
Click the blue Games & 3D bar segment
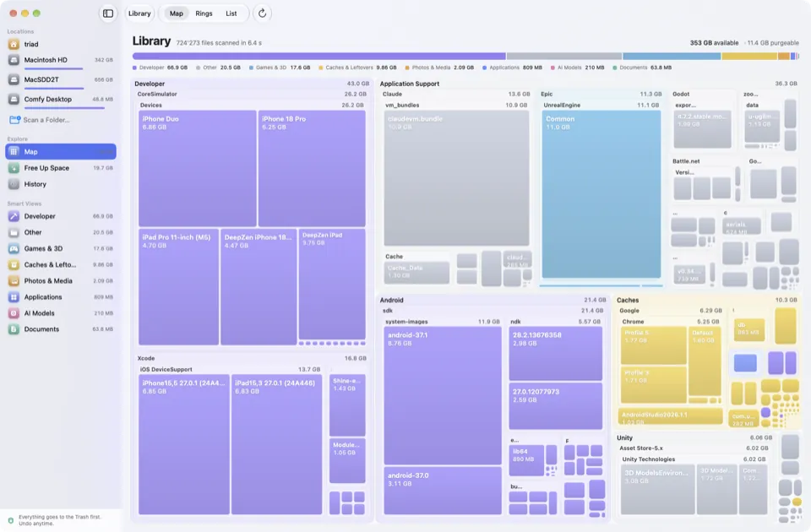(x=672, y=56)
